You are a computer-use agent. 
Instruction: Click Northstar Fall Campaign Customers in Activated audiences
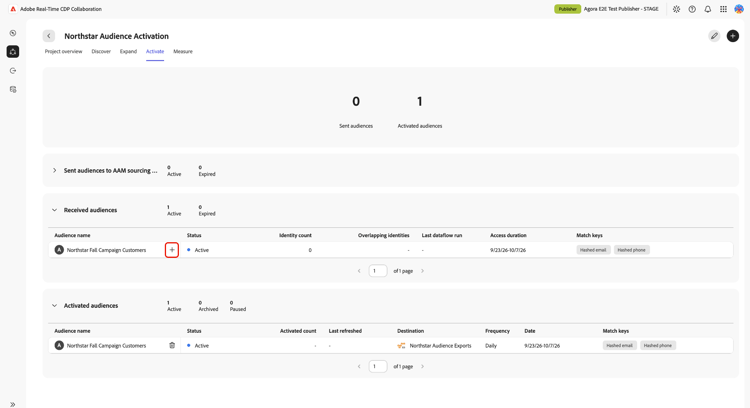click(x=106, y=345)
